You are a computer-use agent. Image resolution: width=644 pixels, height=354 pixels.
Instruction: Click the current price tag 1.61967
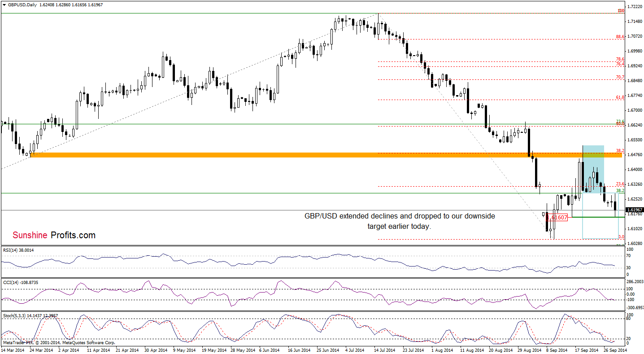pos(635,210)
